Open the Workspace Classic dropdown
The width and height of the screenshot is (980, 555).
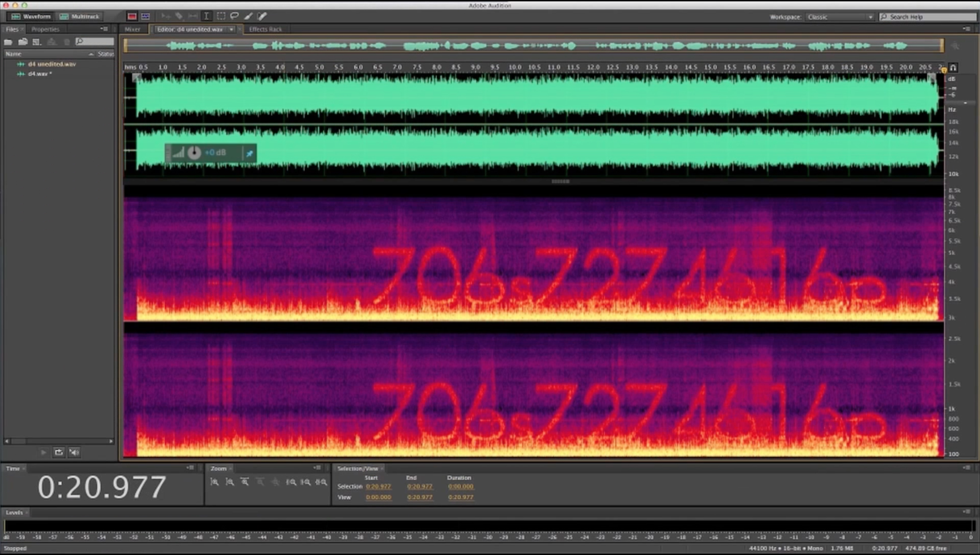tap(840, 17)
